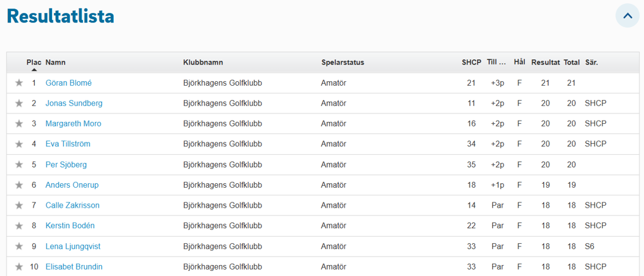Screen dimensions: 644x276
Task: Collapse the Resultatlista section
Action: pos(627,16)
